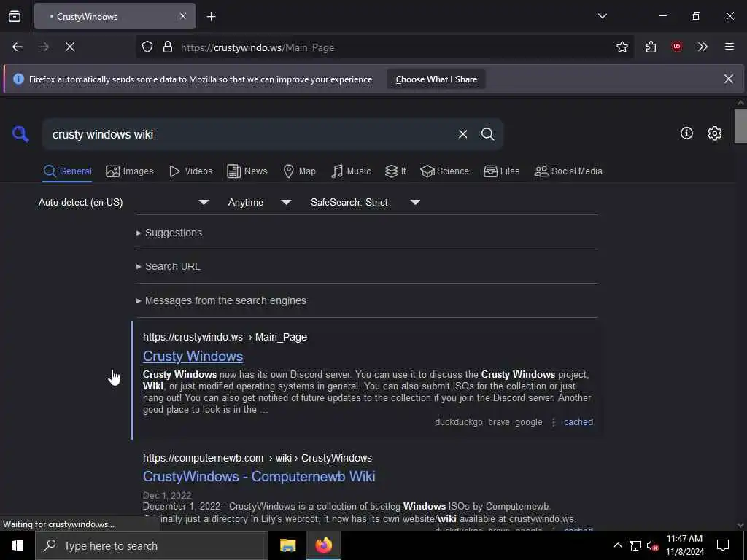Open the Anytime time range dropdown

pyautogui.click(x=260, y=203)
